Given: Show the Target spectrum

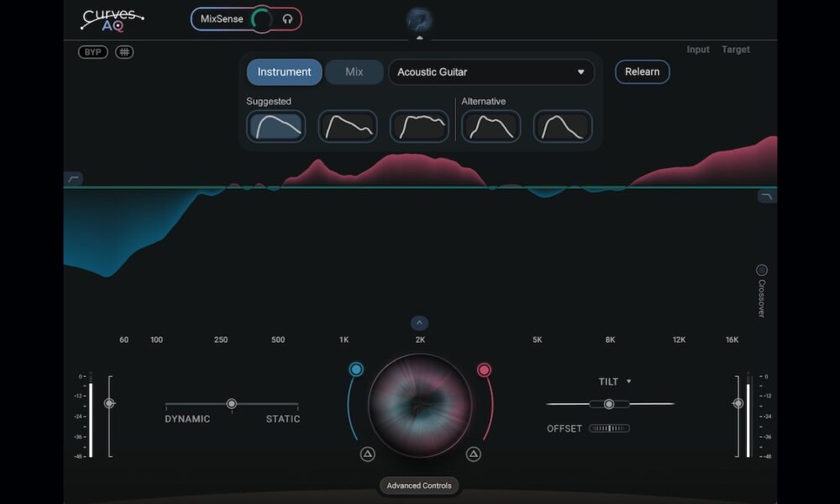Looking at the screenshot, I should click(x=736, y=50).
